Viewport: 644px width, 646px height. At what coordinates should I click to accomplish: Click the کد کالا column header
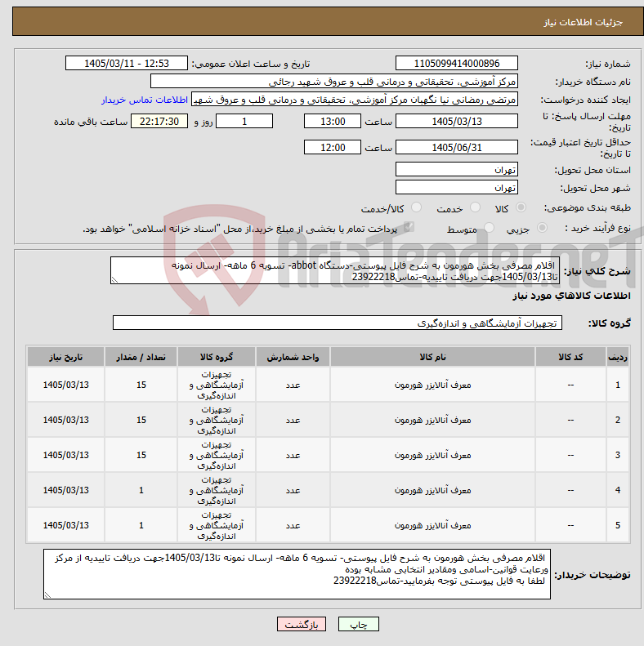click(570, 357)
